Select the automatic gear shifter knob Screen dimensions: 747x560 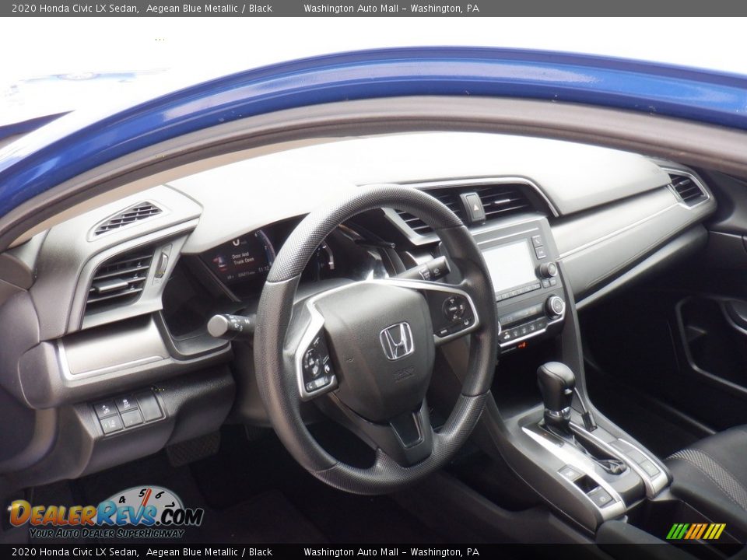(556, 384)
